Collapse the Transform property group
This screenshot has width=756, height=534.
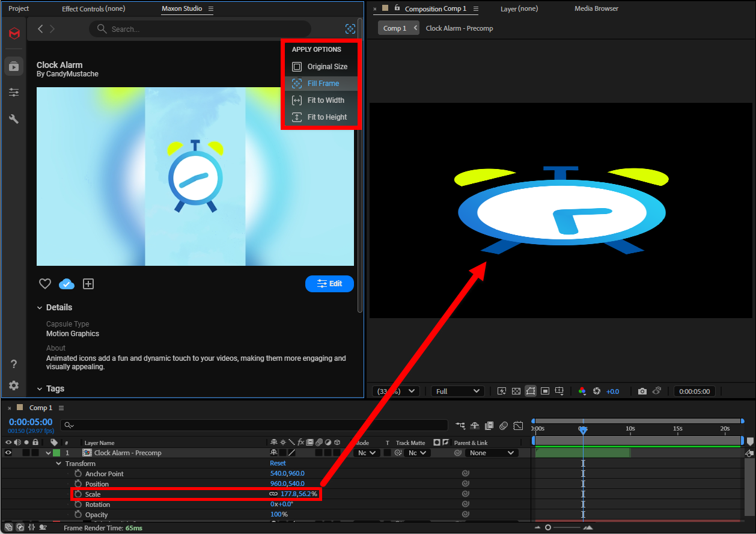pos(58,464)
